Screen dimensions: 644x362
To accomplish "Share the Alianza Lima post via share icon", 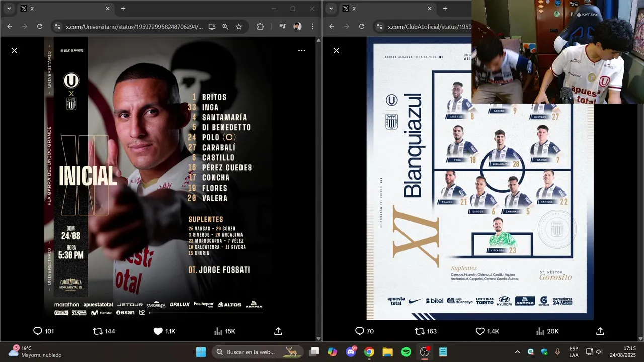I will [600, 331].
